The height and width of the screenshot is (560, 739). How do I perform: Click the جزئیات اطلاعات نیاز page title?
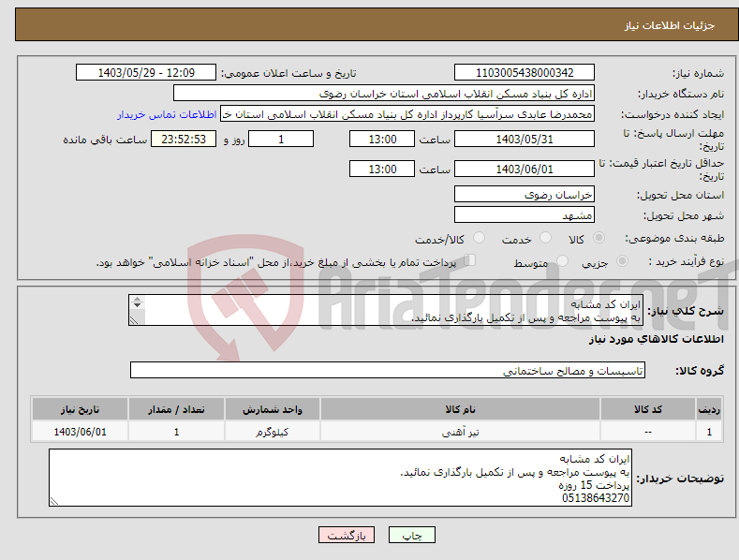pyautogui.click(x=670, y=25)
